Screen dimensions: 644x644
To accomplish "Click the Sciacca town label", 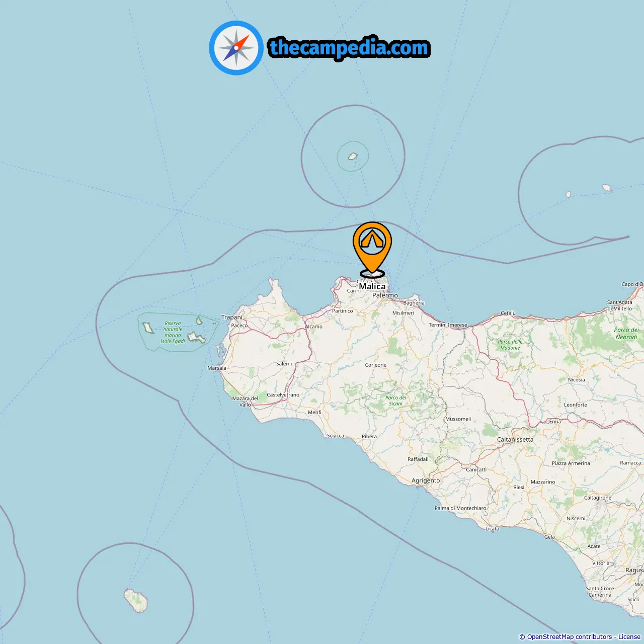I will [336, 436].
